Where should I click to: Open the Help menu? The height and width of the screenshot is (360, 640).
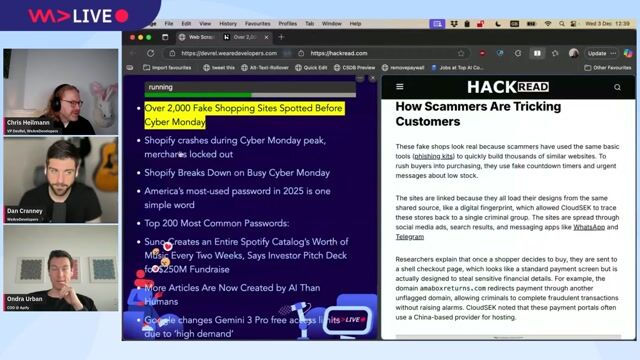355,24
